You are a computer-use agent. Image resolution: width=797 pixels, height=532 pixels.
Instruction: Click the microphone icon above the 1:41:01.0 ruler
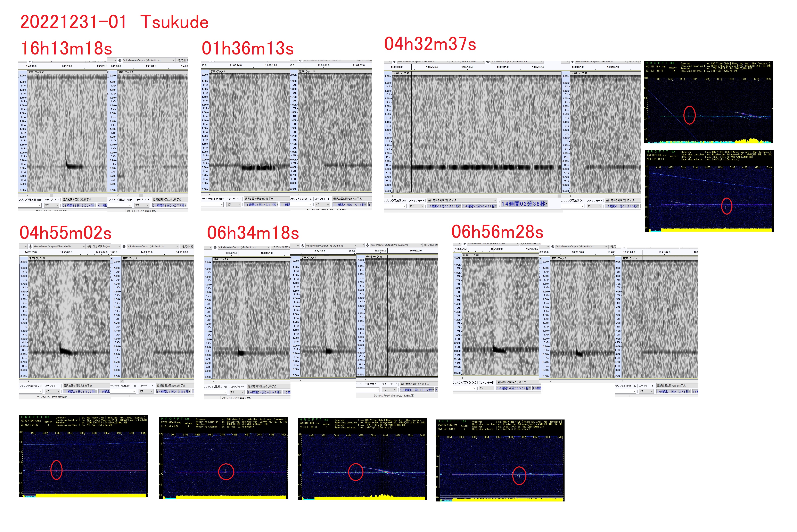pyautogui.click(x=120, y=60)
